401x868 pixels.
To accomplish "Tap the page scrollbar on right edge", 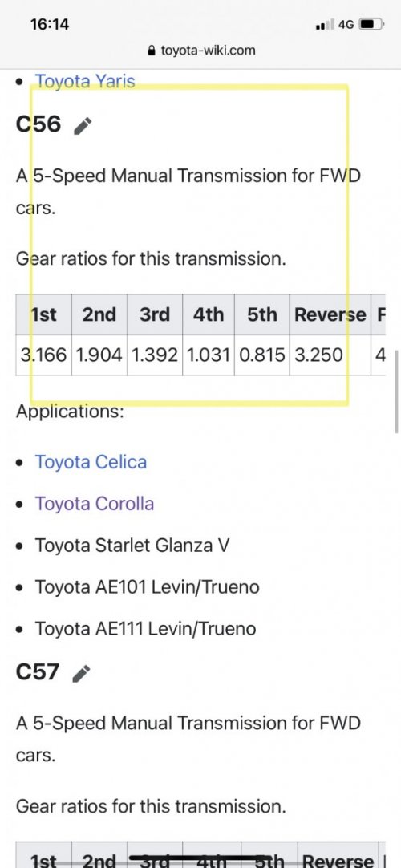I will (x=396, y=391).
